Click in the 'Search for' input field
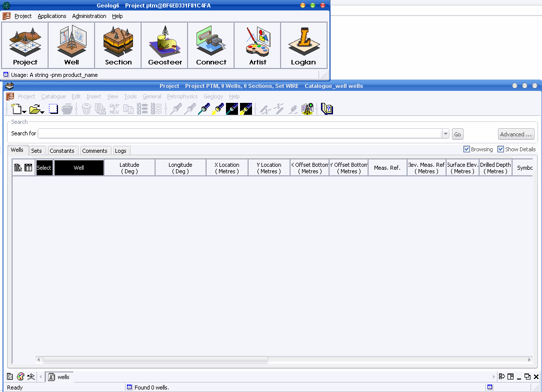This screenshot has width=542, height=392. click(240, 134)
